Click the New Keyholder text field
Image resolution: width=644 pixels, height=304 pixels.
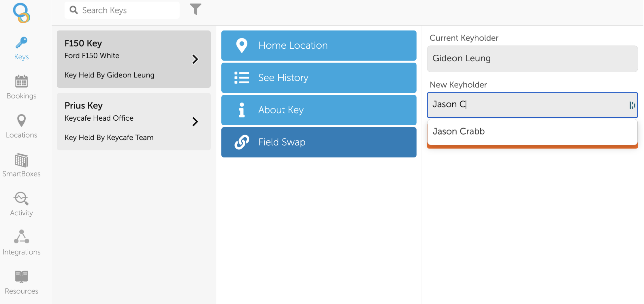pos(528,105)
